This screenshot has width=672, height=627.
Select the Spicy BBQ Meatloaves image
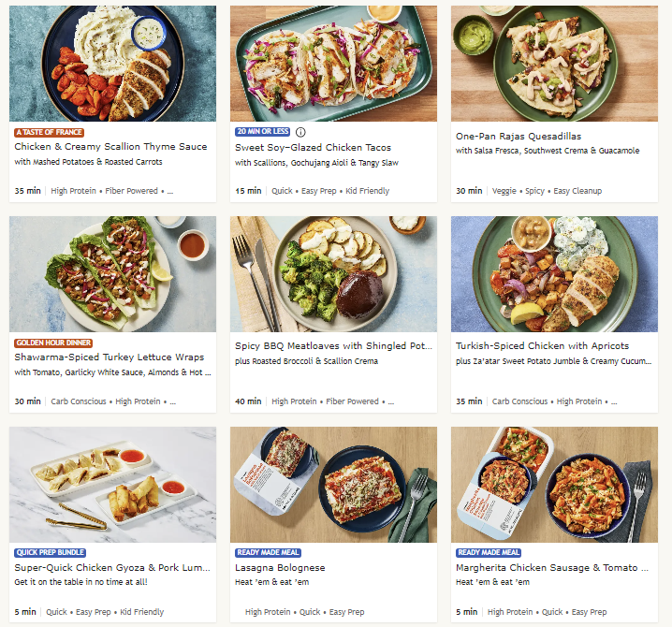click(333, 274)
